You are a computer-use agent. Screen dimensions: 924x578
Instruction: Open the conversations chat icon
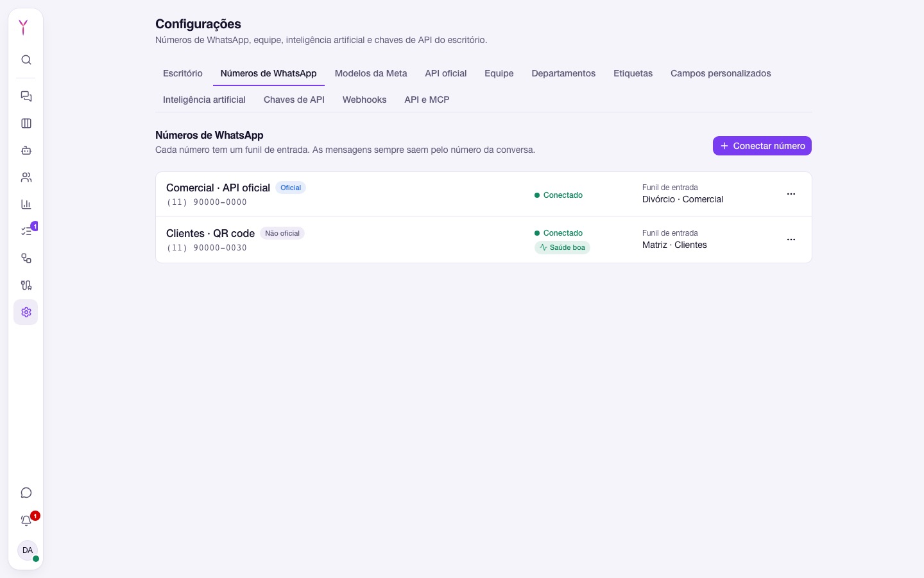pyautogui.click(x=26, y=96)
